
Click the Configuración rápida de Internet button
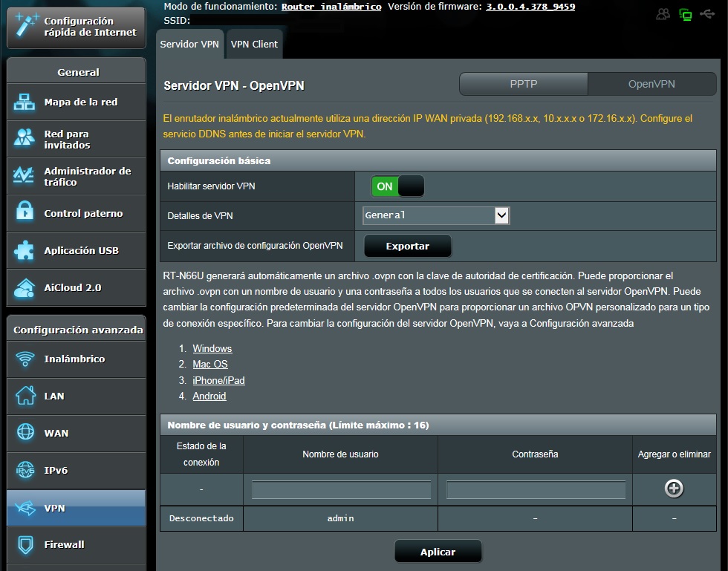point(77,27)
